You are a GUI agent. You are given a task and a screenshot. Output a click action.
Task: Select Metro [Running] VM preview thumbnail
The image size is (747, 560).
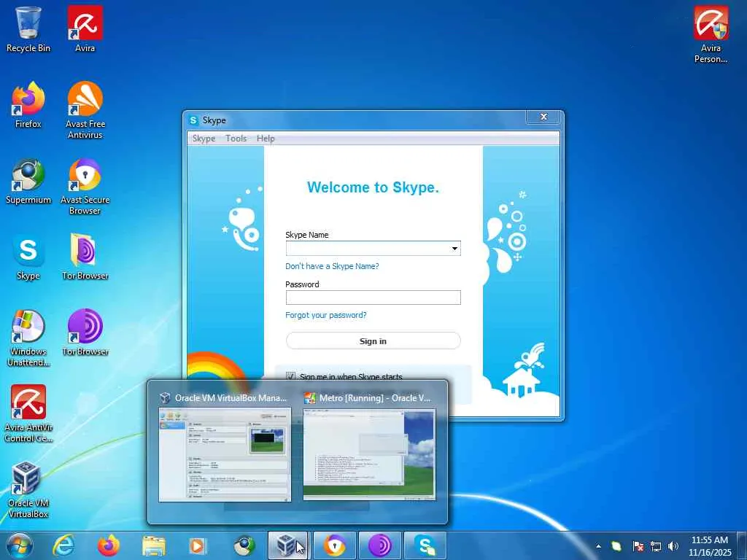point(369,455)
